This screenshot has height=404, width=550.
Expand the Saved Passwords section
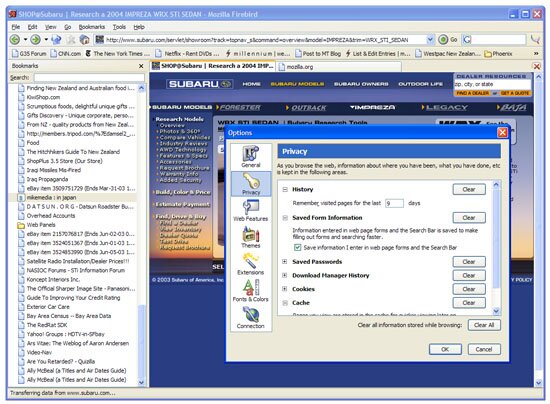(x=285, y=262)
